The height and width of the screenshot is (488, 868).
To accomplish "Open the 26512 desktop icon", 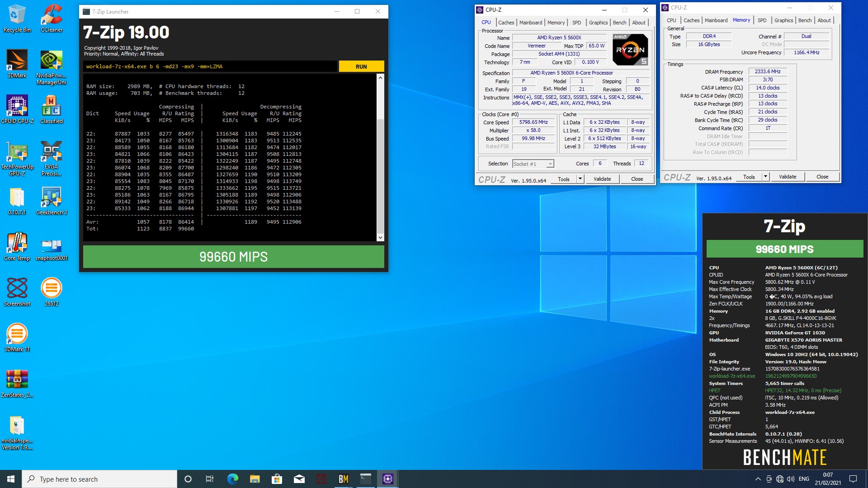I will (52, 292).
